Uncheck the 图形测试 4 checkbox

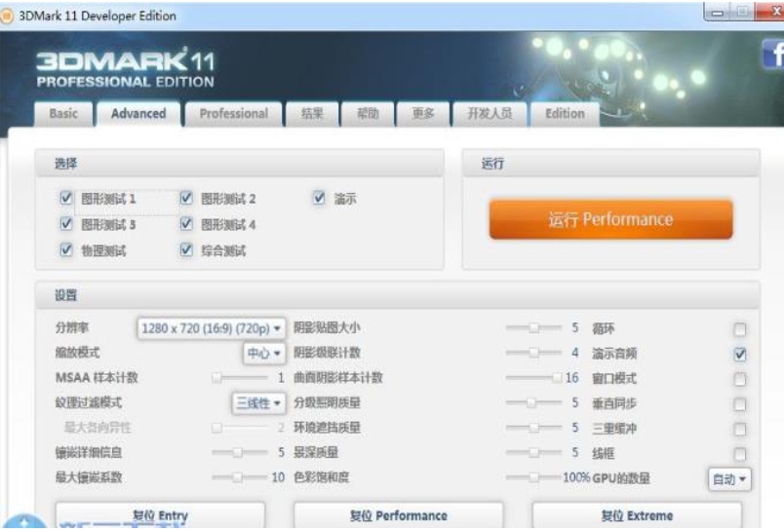coord(186,224)
